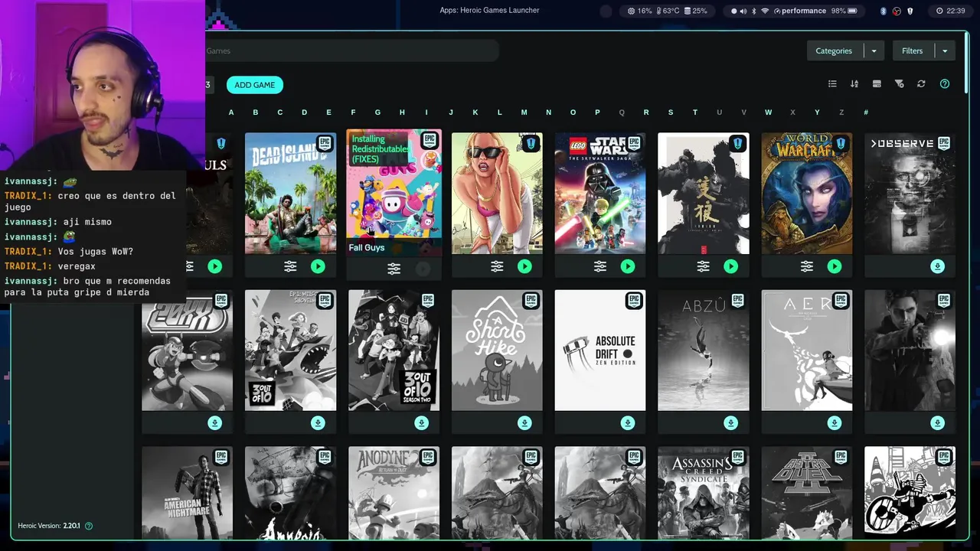Open the World of Warcraft cover
Viewport: 980px width, 551px height.
(807, 194)
